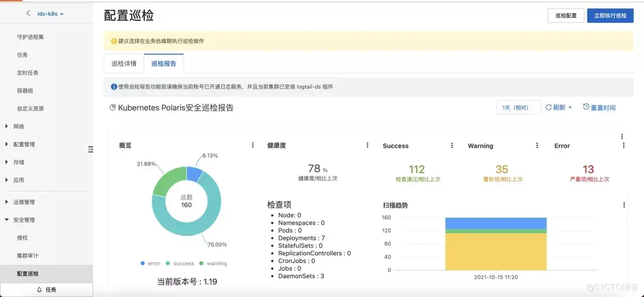Open the idc-k8s cluster dropdown

pos(51,14)
